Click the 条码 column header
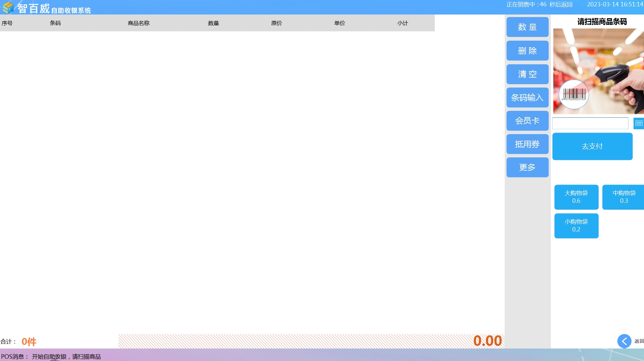Screen dimensions: 644x361 (55, 23)
